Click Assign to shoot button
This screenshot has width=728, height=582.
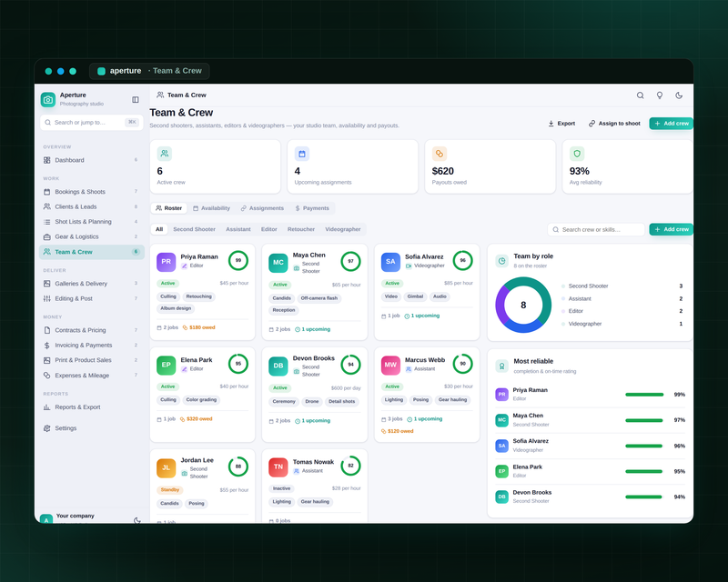[x=614, y=123]
